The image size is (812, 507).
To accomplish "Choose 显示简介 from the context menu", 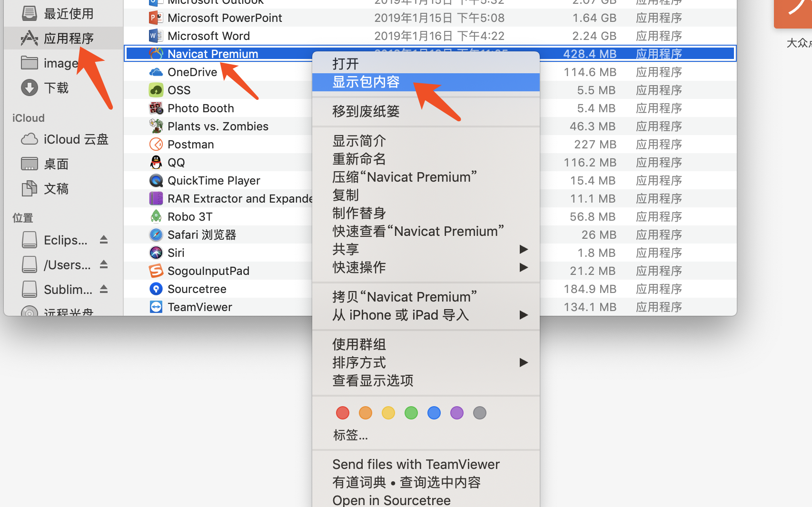I will click(x=426, y=141).
